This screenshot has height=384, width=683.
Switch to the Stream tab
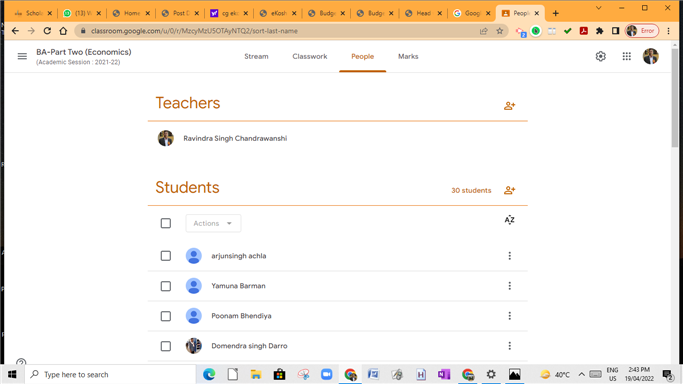pos(256,57)
